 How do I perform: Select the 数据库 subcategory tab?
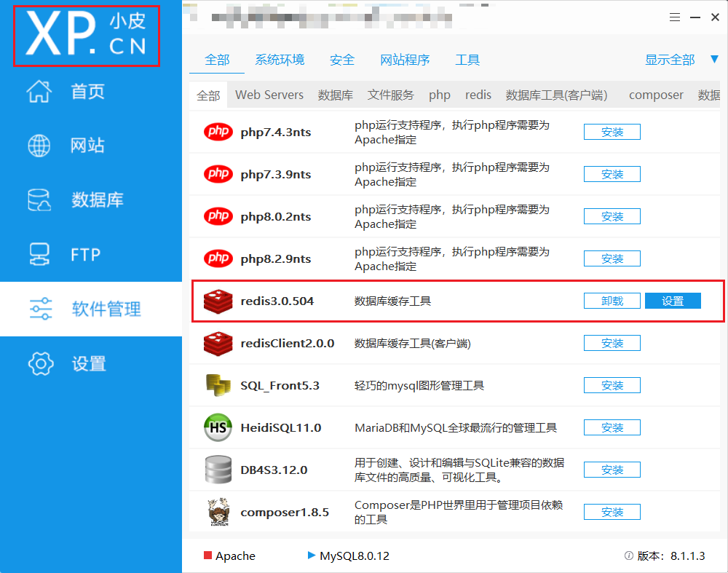click(335, 95)
